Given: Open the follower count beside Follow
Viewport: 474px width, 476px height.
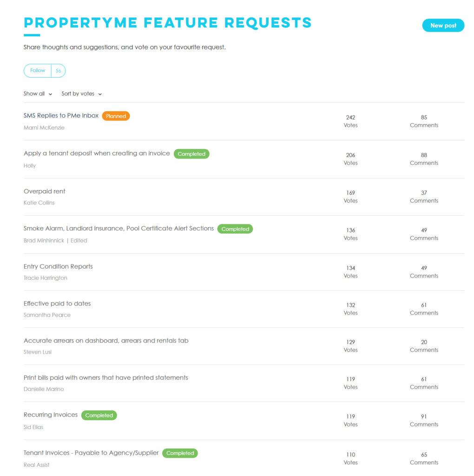Looking at the screenshot, I should 58,71.
